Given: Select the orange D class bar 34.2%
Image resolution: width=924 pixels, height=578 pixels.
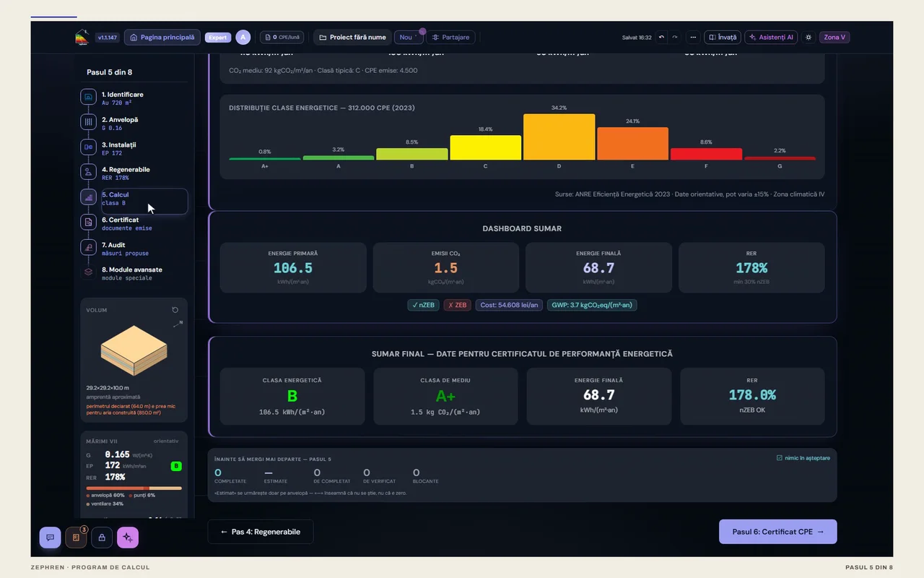Looking at the screenshot, I should (x=559, y=137).
